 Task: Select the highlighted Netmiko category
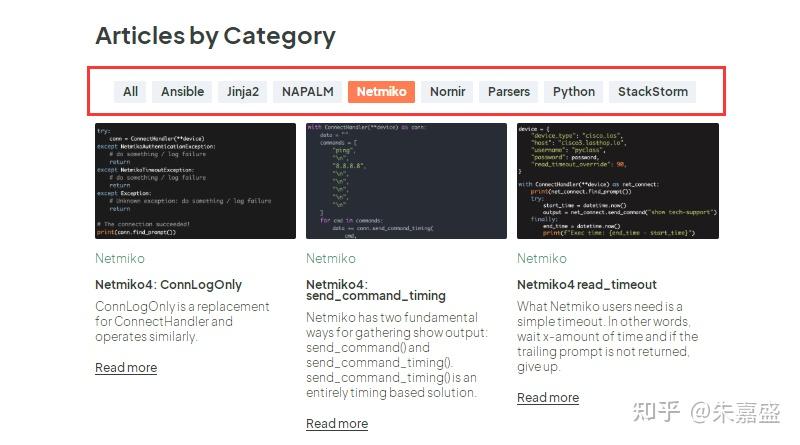382,92
